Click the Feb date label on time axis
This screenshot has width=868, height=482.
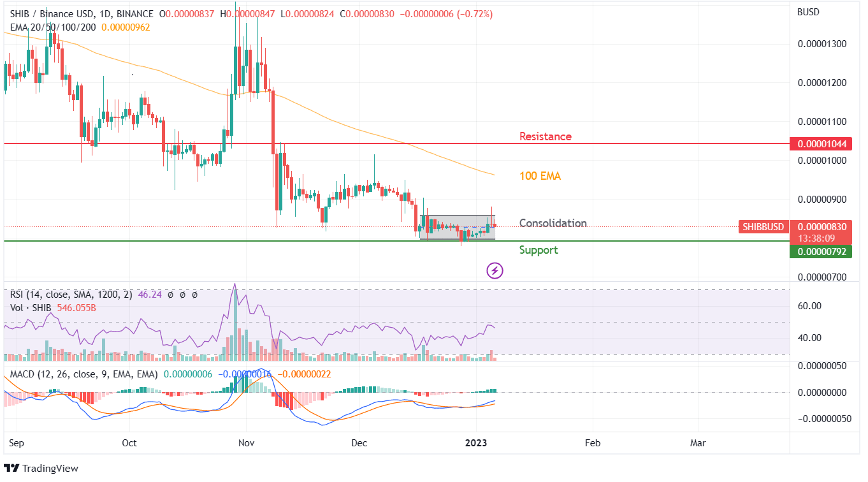click(x=593, y=442)
